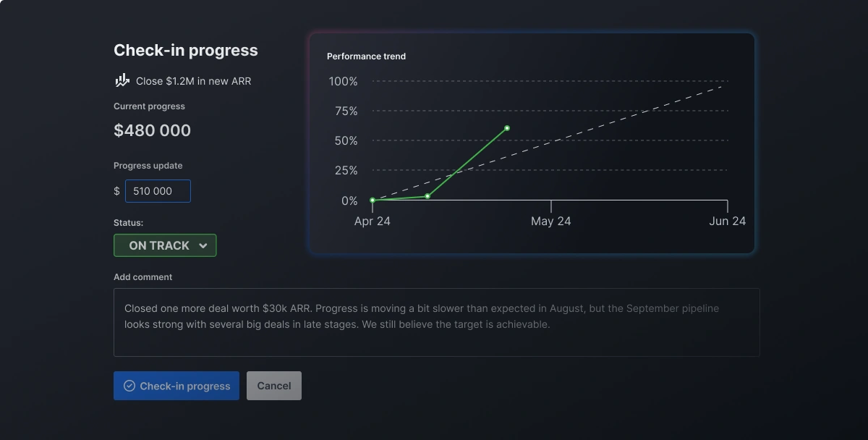Focus the Progress update field showing 510 000
The height and width of the screenshot is (440, 868).
(158, 191)
